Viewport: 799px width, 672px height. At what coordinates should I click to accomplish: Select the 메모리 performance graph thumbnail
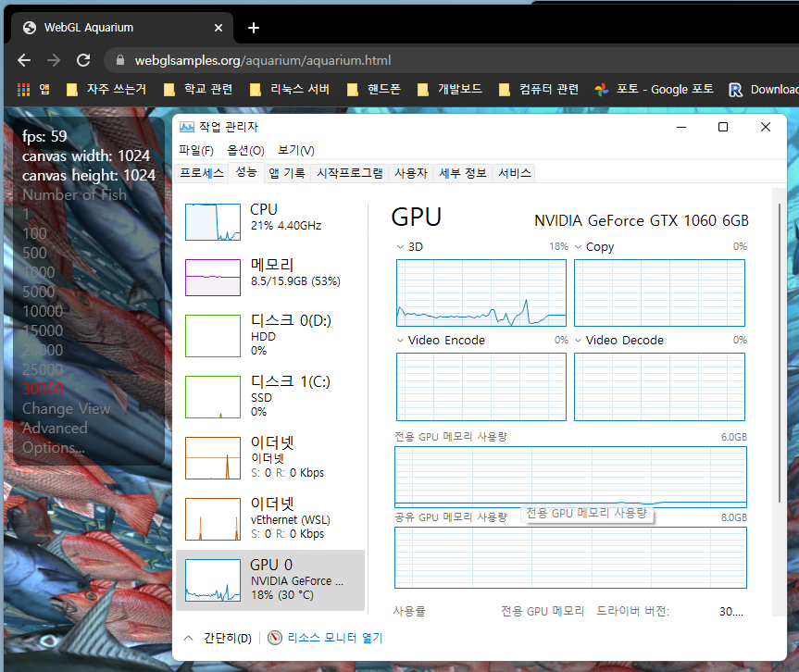[x=213, y=278]
